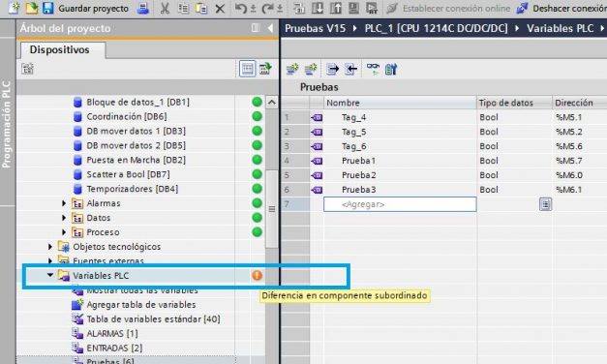Image resolution: width=607 pixels, height=364 pixels.
Task: Click Deshacer conexión online button
Action: [x=561, y=8]
